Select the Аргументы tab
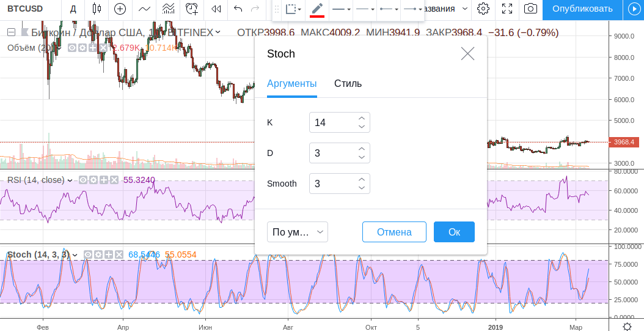The height and width of the screenshot is (331, 644). (291, 84)
